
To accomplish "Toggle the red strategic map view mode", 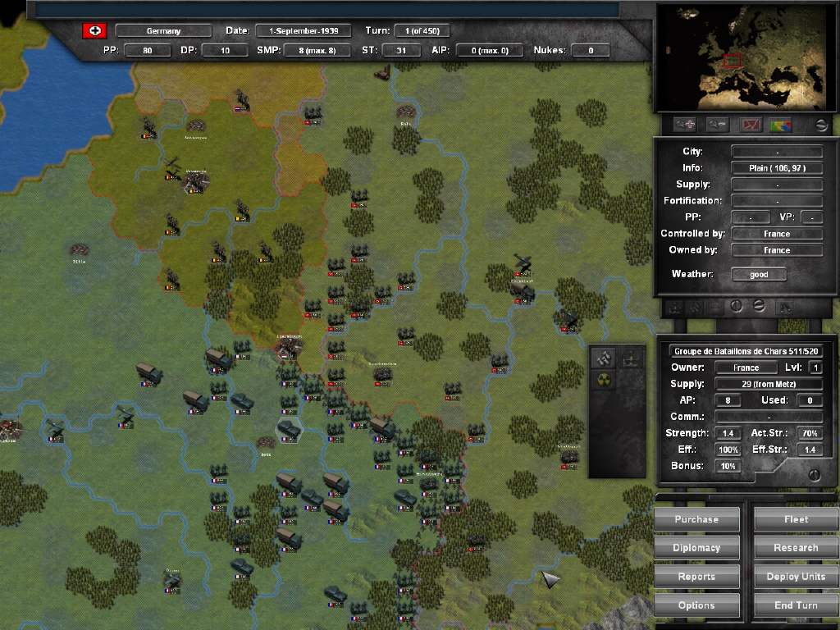I will point(751,124).
